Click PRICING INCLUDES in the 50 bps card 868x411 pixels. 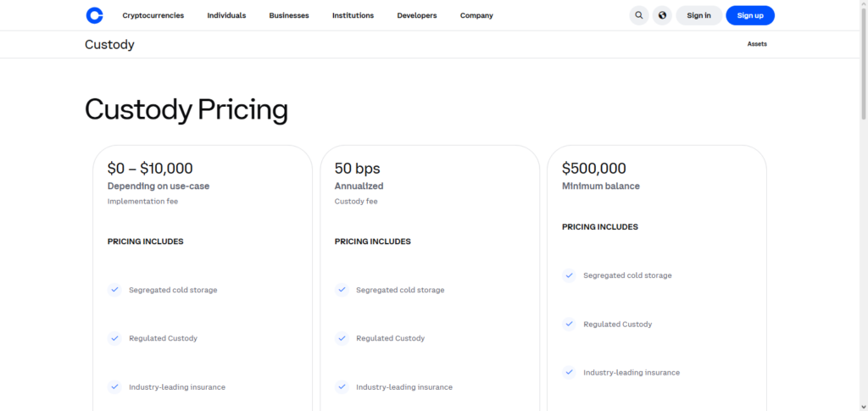(373, 242)
